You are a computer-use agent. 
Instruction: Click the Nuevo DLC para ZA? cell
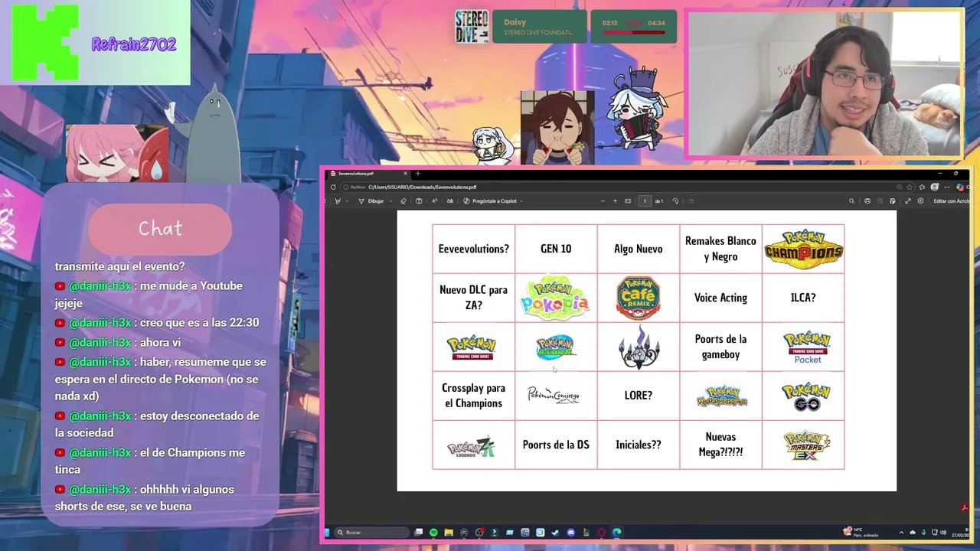[474, 298]
